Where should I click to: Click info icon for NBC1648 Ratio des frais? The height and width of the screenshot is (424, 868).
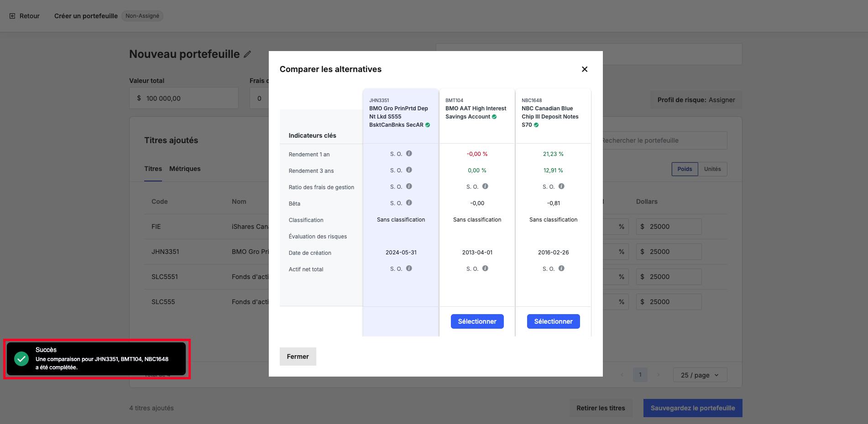coord(561,186)
